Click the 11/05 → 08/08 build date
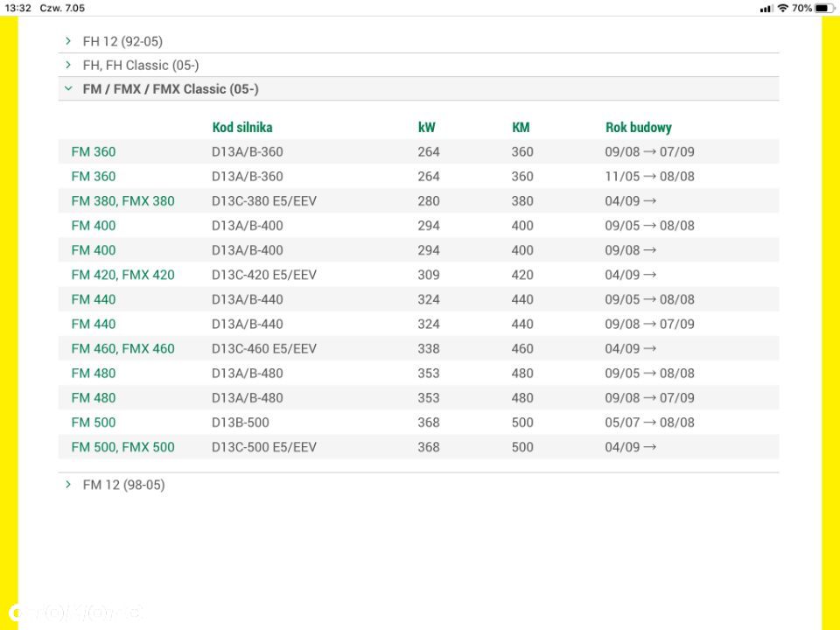 tap(650, 176)
